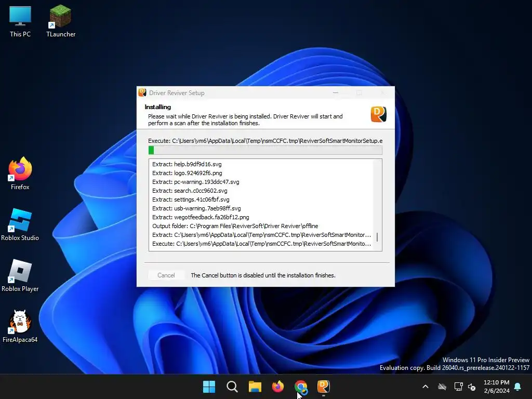Select the TLauncher desktop shortcut
The width and height of the screenshot is (532, 399).
click(x=61, y=21)
